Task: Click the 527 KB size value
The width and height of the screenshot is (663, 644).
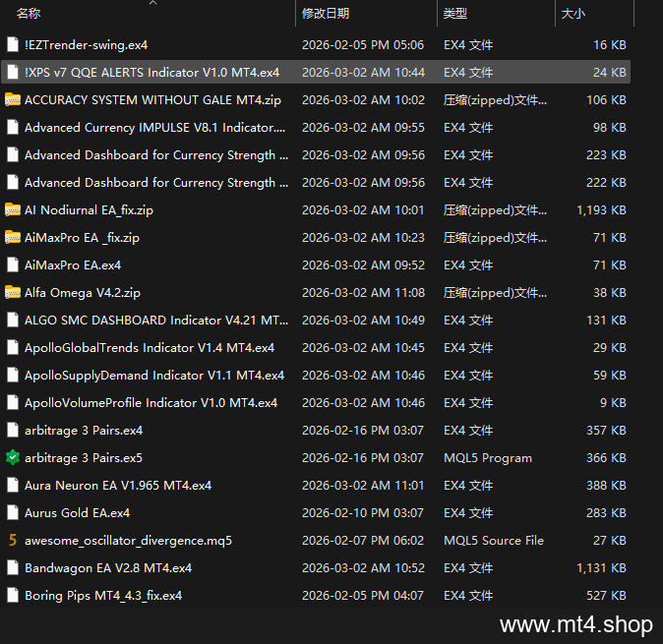Action: click(606, 596)
